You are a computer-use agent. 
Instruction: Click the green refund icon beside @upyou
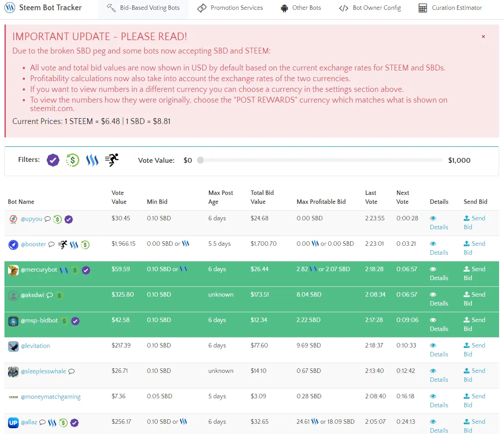(x=57, y=219)
